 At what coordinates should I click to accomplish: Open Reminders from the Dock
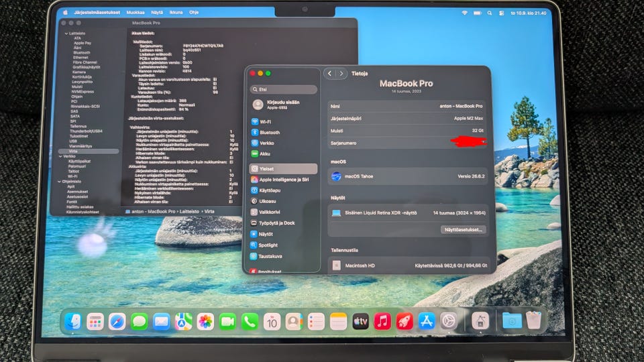316,322
